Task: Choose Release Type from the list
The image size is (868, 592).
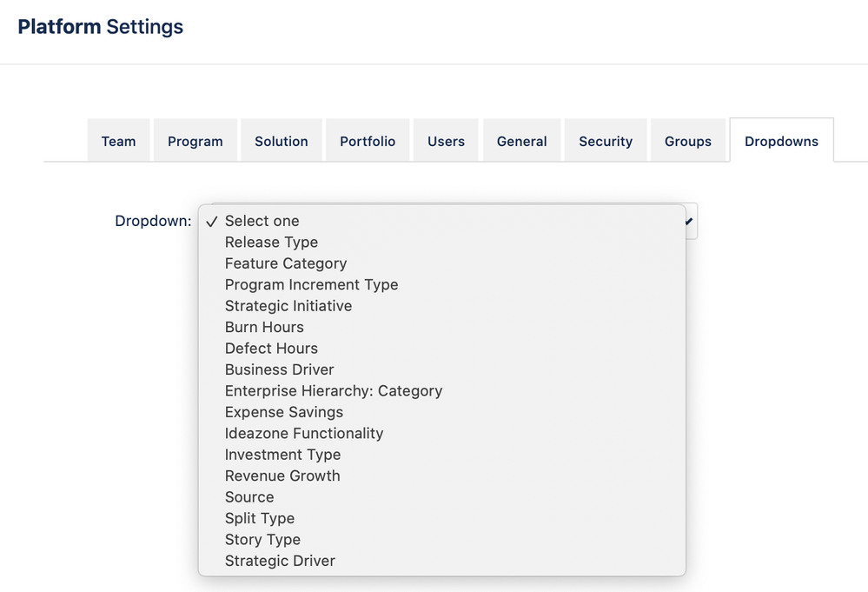Action: pyautogui.click(x=271, y=243)
